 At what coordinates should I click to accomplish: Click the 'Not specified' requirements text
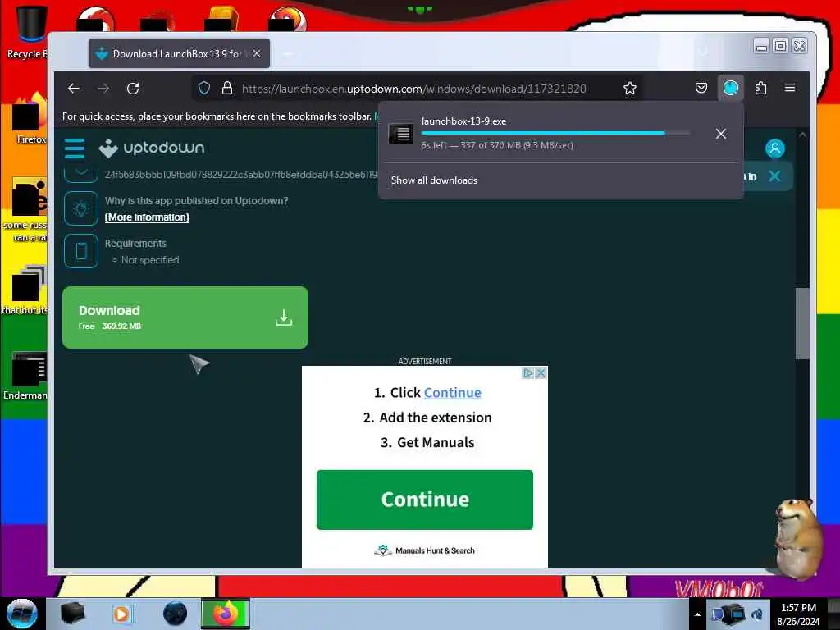[150, 260]
